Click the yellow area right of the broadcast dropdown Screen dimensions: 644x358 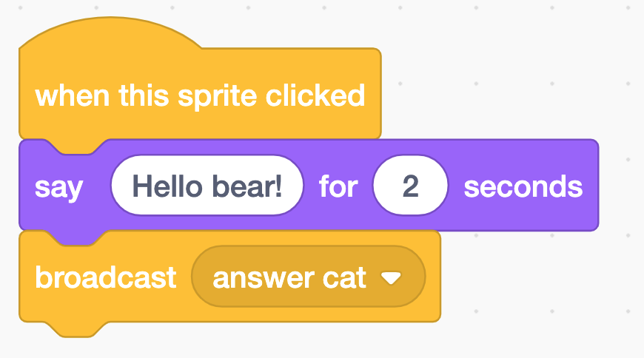(433, 277)
